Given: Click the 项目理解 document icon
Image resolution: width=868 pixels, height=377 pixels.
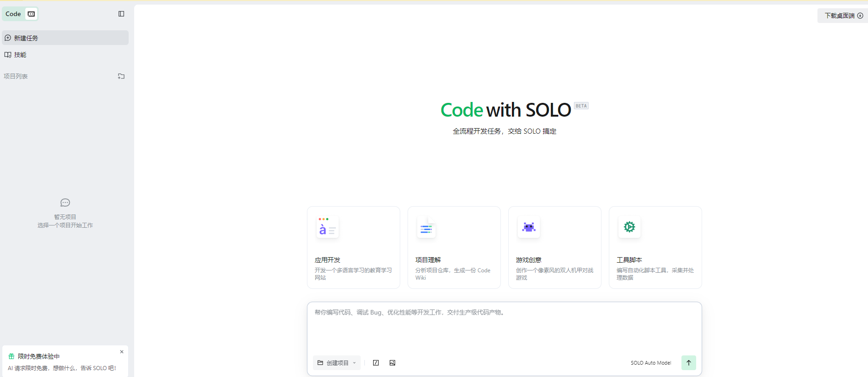Looking at the screenshot, I should (426, 227).
